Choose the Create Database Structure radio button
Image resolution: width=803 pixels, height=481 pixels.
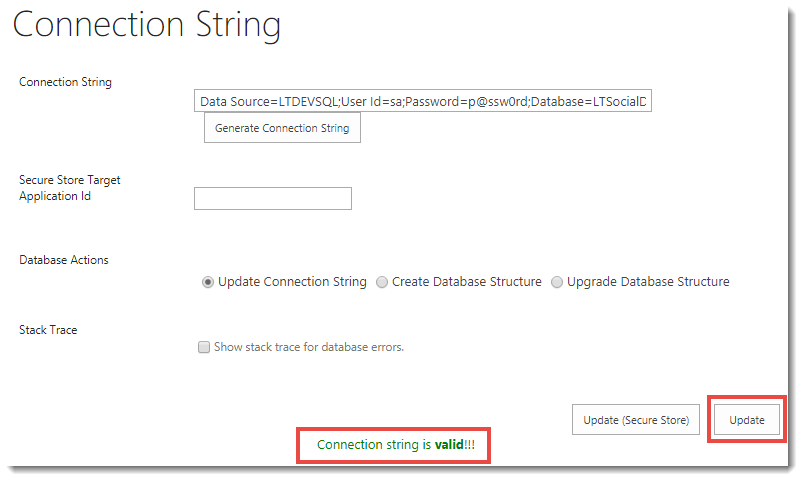point(382,282)
